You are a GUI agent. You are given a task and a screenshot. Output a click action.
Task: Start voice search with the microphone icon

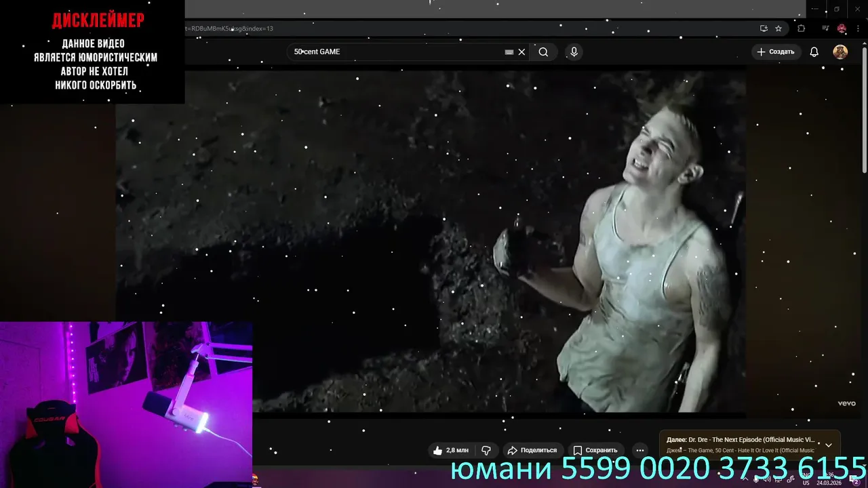pyautogui.click(x=574, y=52)
